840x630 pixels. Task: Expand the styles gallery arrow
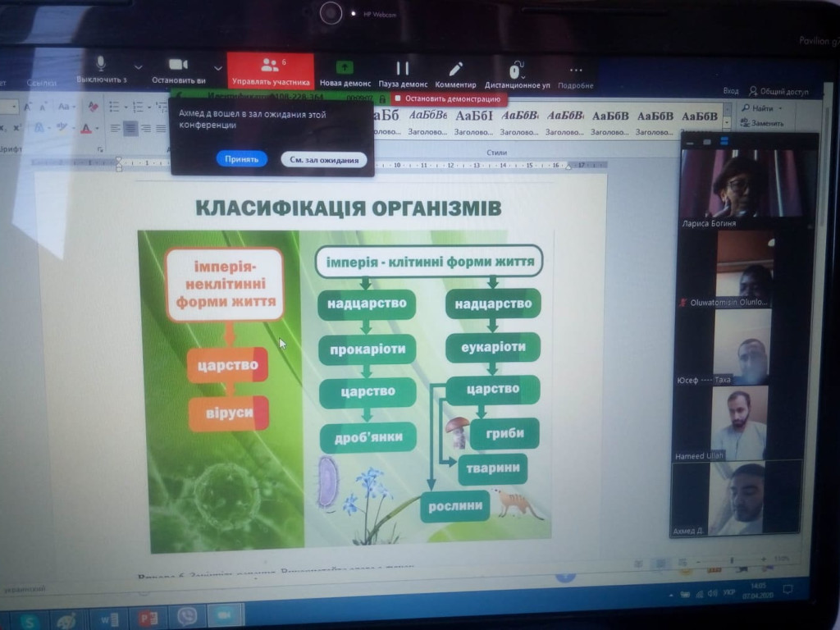pos(727,123)
